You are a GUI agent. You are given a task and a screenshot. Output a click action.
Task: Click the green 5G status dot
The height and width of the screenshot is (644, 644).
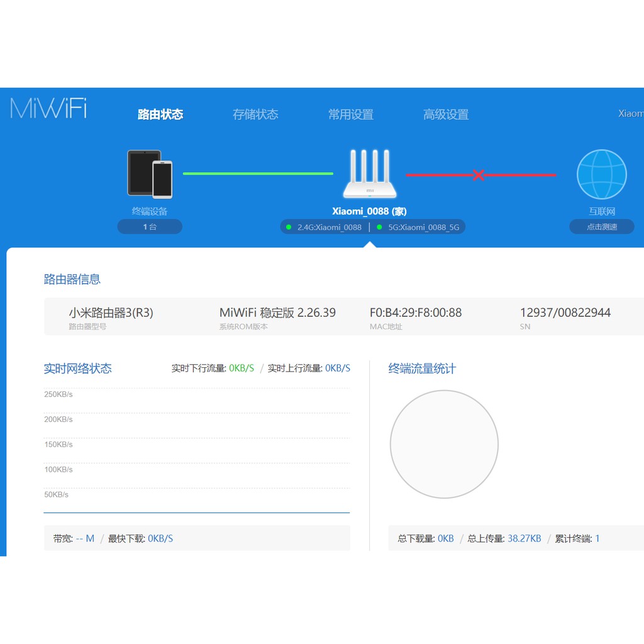379,227
